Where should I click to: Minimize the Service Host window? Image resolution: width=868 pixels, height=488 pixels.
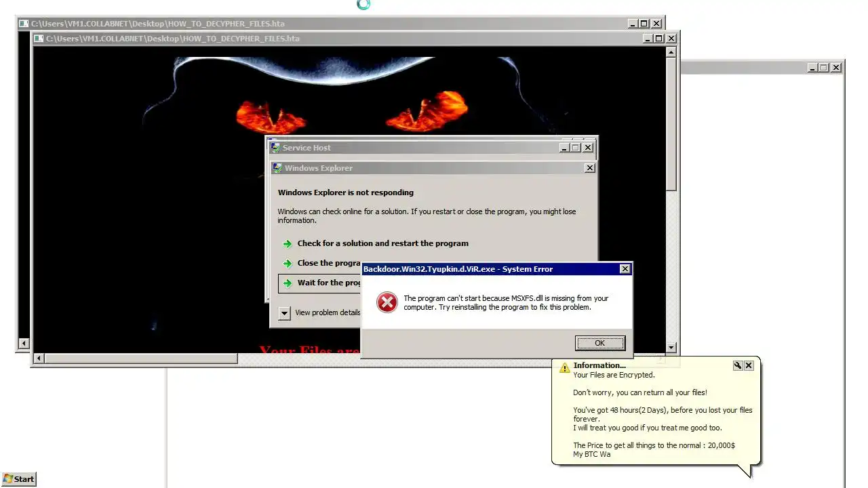[564, 148]
